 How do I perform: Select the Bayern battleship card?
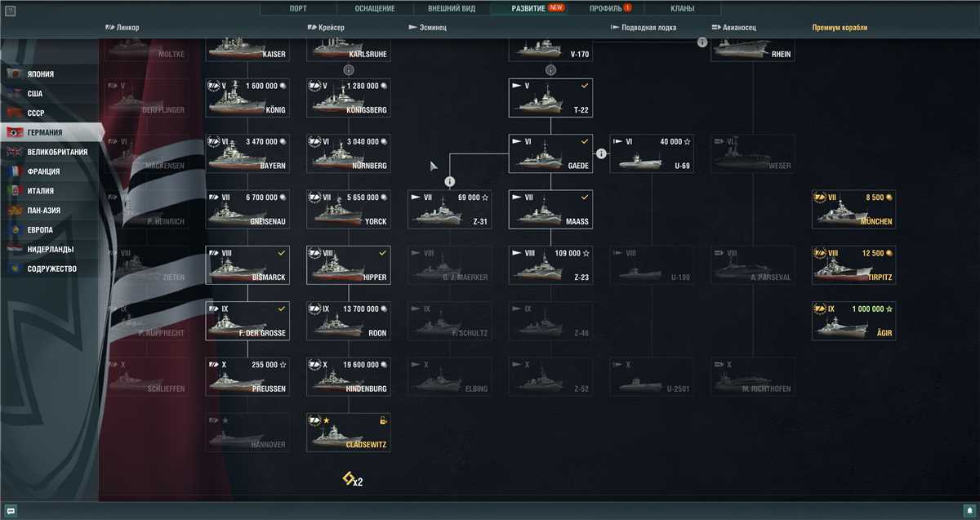click(247, 153)
